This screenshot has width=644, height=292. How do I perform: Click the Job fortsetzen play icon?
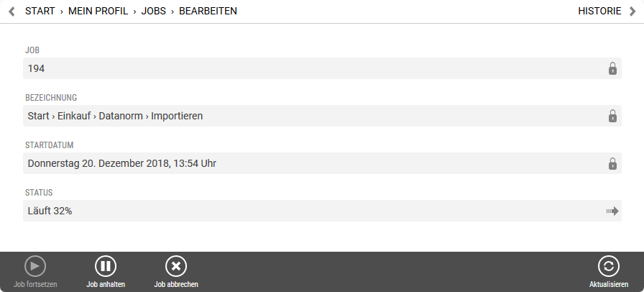tap(35, 266)
